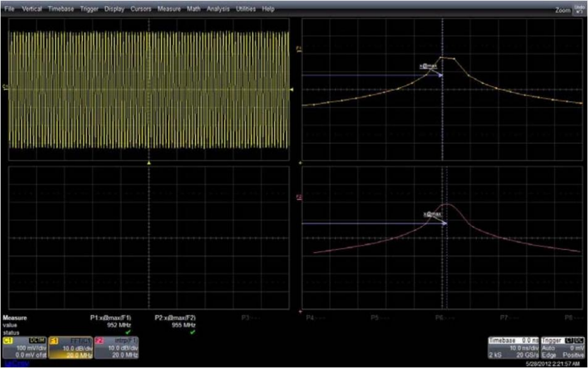Click the empty P3 measurement slot
The image size is (588, 368).
248,318
